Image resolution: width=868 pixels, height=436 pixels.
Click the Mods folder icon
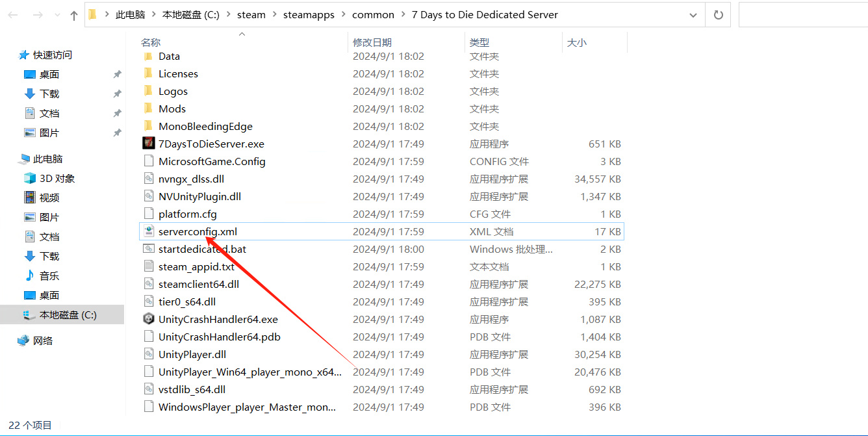point(149,109)
